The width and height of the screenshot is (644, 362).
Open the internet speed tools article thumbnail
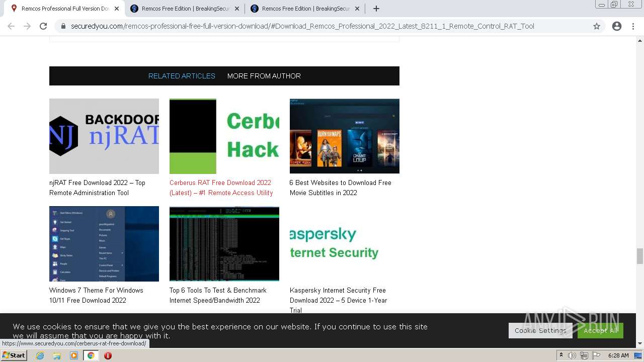coord(224,244)
